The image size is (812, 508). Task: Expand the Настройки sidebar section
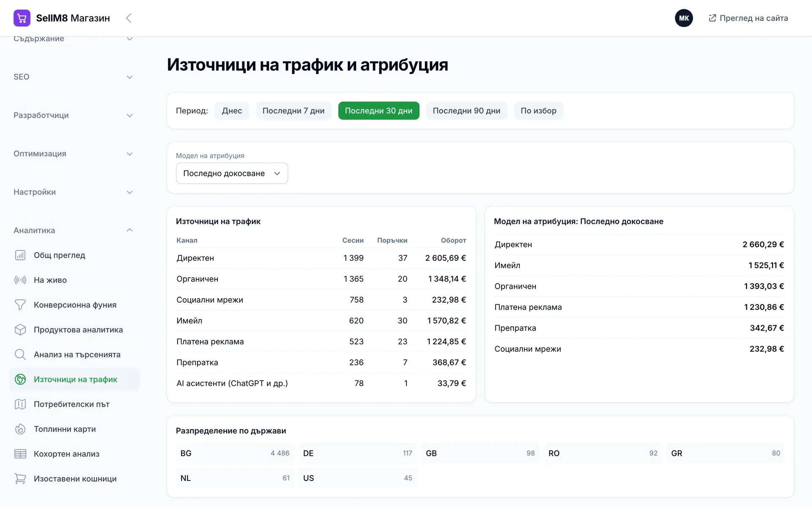(x=74, y=192)
